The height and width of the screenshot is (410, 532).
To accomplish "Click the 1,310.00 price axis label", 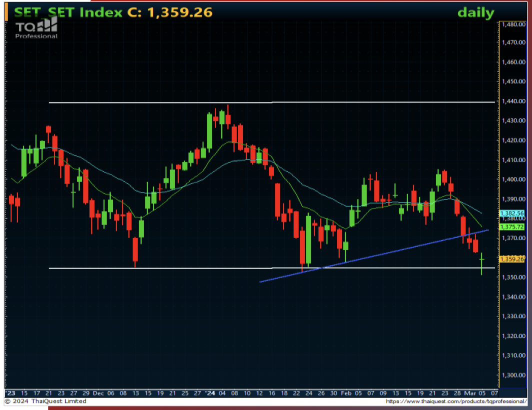I will 513,355.
